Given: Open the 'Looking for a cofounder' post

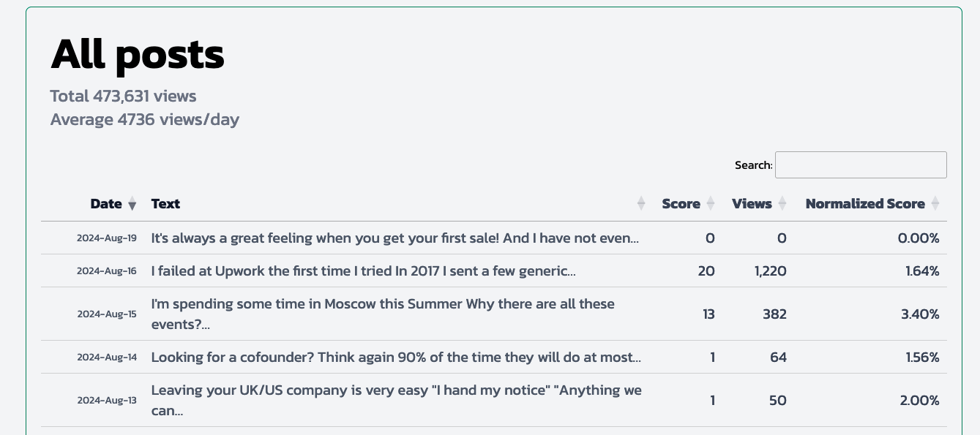Looking at the screenshot, I should (396, 358).
